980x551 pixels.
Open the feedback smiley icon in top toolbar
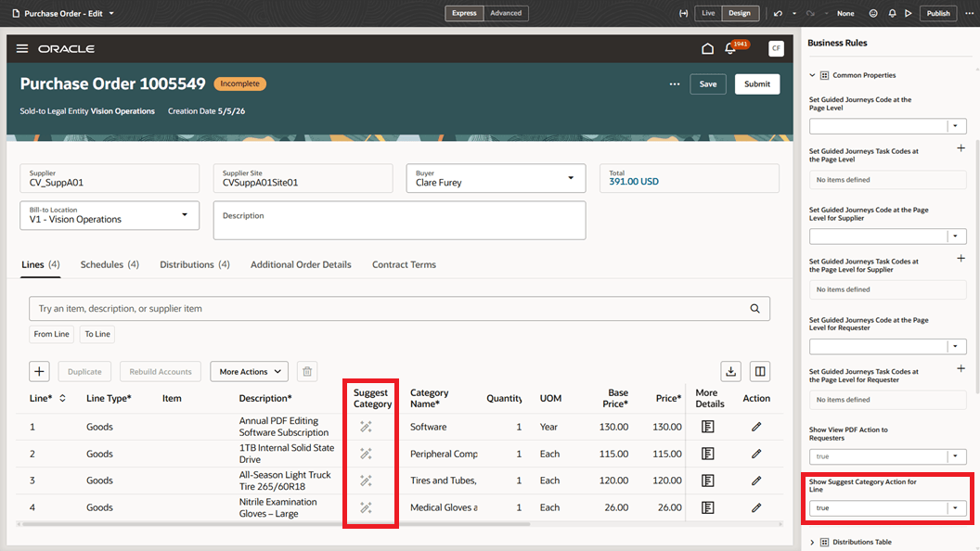click(873, 13)
